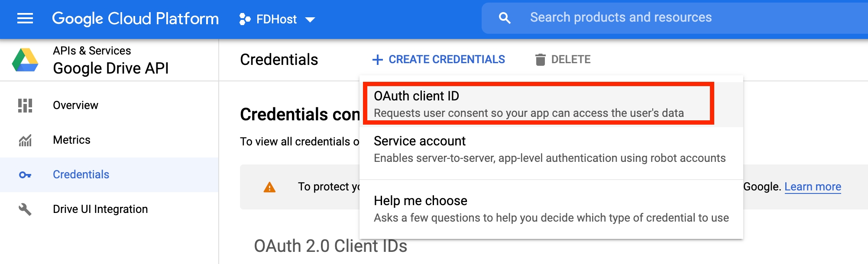Viewport: 868px width, 264px height.
Task: Go to Google Cloud Platform home
Action: pyautogui.click(x=135, y=19)
